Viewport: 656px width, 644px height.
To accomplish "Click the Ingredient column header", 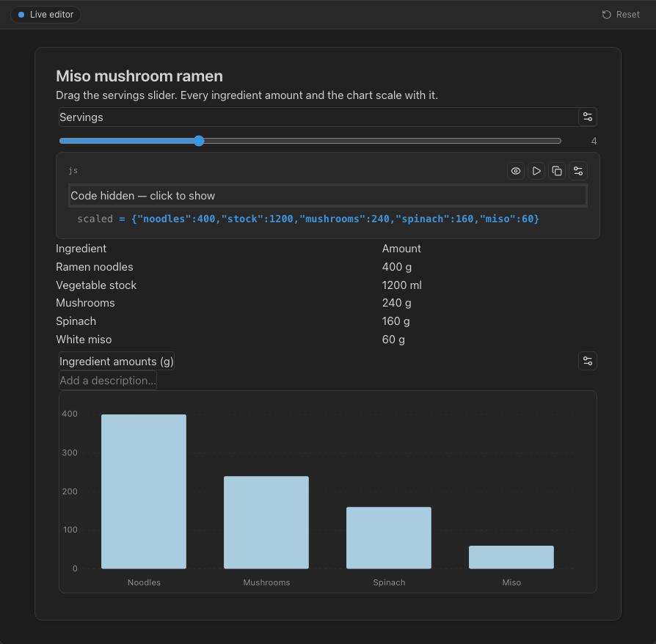I will 81,249.
